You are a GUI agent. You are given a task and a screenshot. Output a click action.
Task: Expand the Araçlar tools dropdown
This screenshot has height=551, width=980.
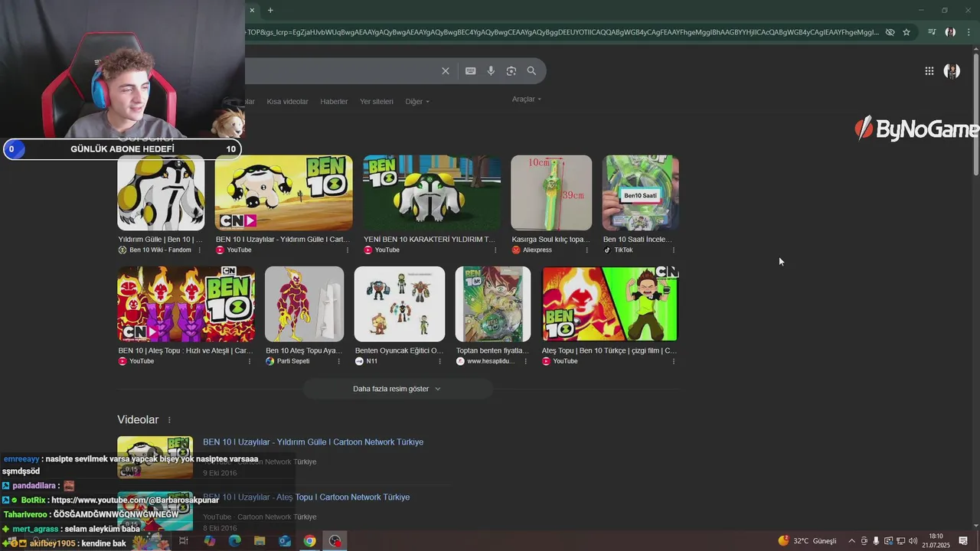coord(527,99)
